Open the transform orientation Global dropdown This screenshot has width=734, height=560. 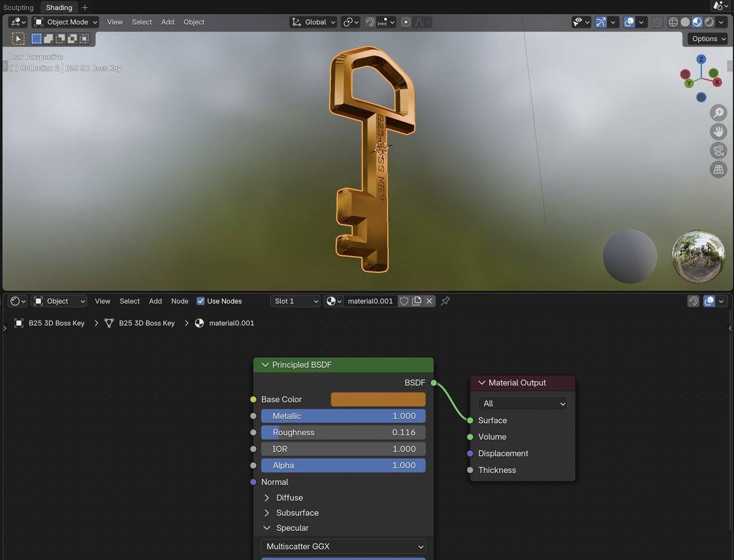click(x=313, y=22)
